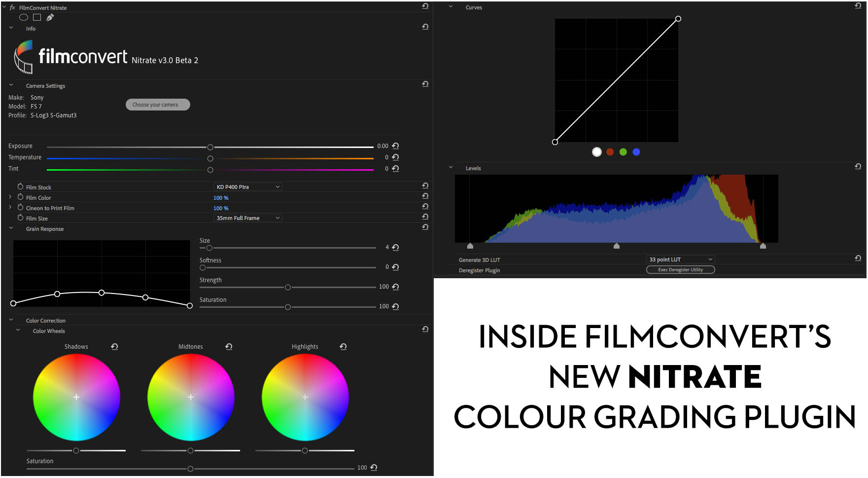This screenshot has width=868, height=478.
Task: Reset the Generate 3D LUT setting
Action: click(x=858, y=258)
